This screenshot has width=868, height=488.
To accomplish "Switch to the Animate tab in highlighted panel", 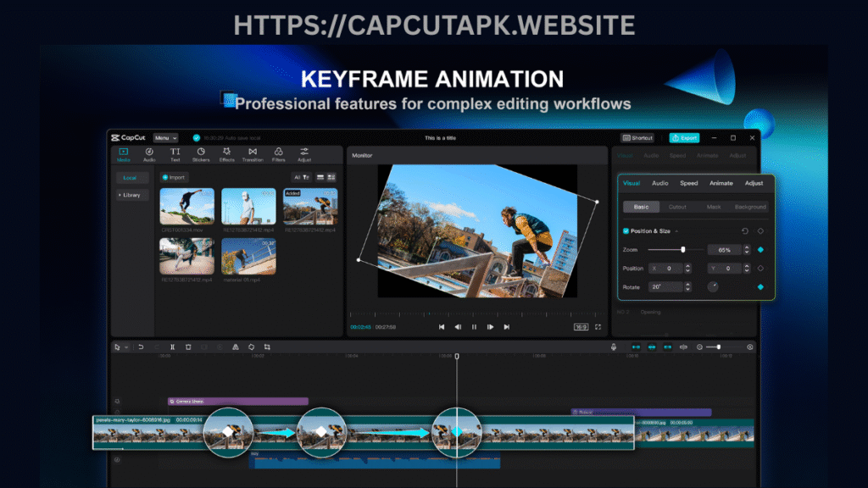I will 721,183.
